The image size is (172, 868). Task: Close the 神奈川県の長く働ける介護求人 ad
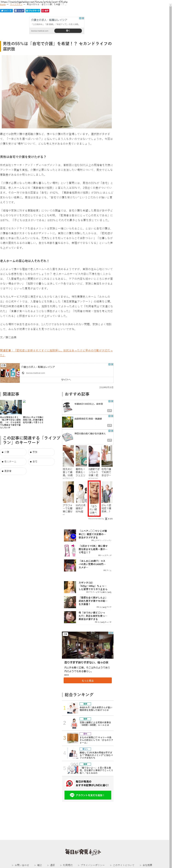tap(112, 431)
